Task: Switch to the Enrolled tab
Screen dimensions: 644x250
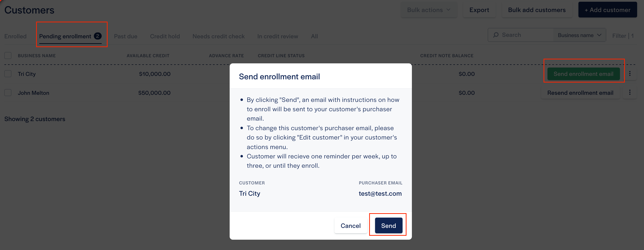Action: (15, 36)
